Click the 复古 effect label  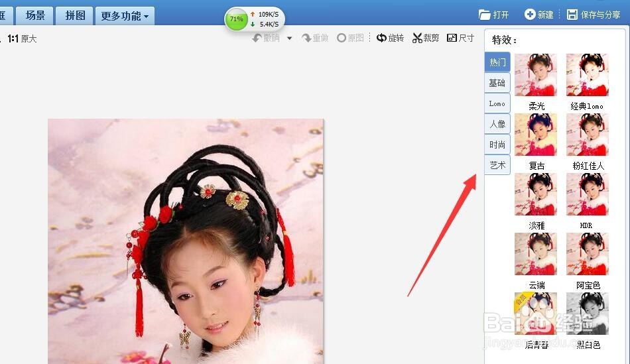[x=536, y=166]
